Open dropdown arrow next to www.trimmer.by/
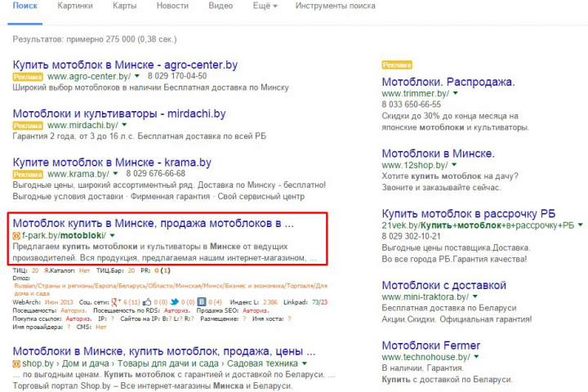This screenshot has width=588, height=392. (456, 93)
